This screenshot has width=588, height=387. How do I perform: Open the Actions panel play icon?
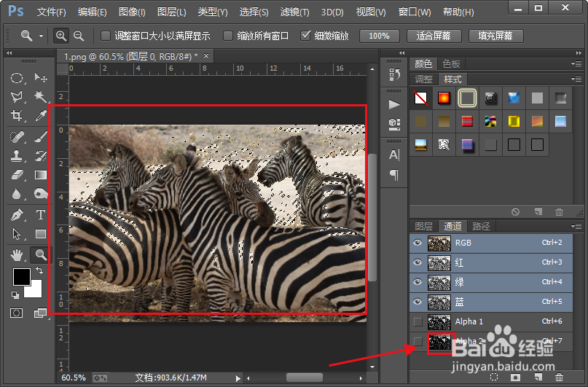click(x=394, y=104)
